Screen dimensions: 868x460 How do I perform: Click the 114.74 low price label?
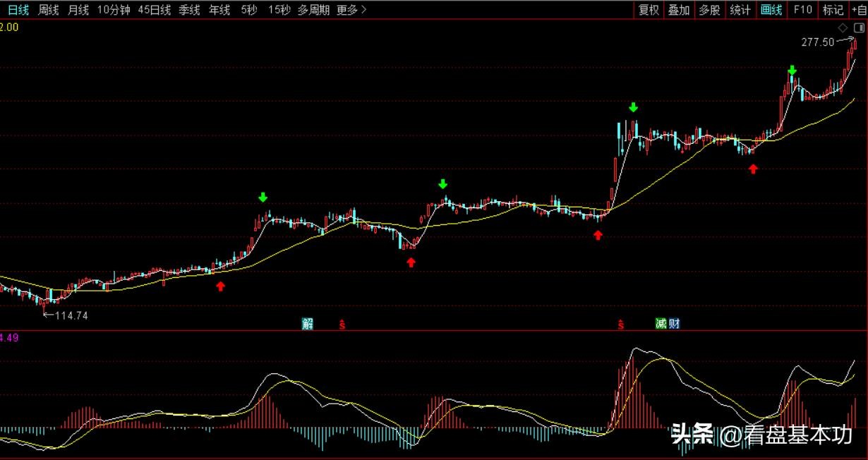pyautogui.click(x=71, y=315)
